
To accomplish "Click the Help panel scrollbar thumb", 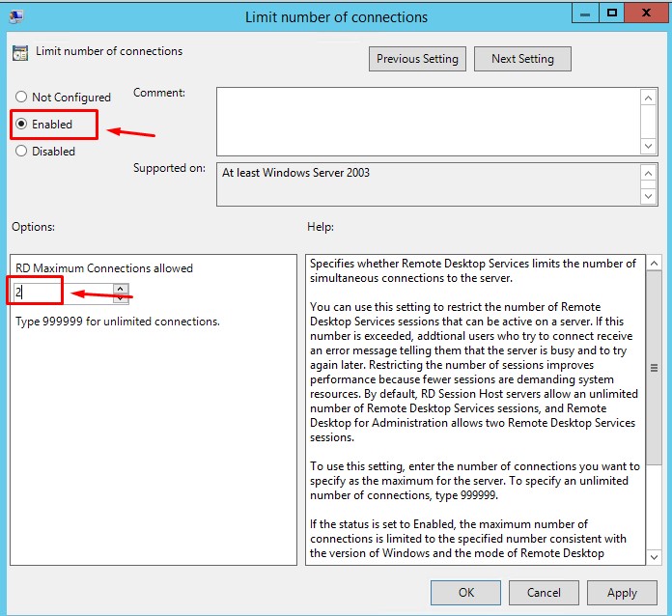I will tap(654, 368).
